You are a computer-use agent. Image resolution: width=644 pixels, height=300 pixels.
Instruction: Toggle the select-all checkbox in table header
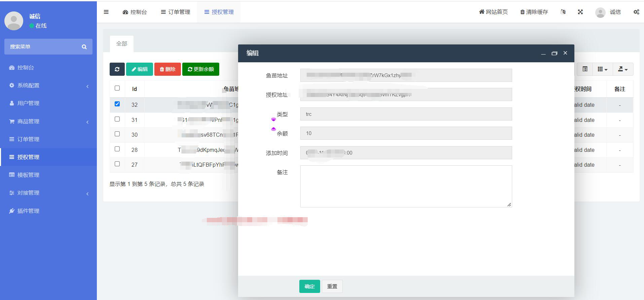117,88
